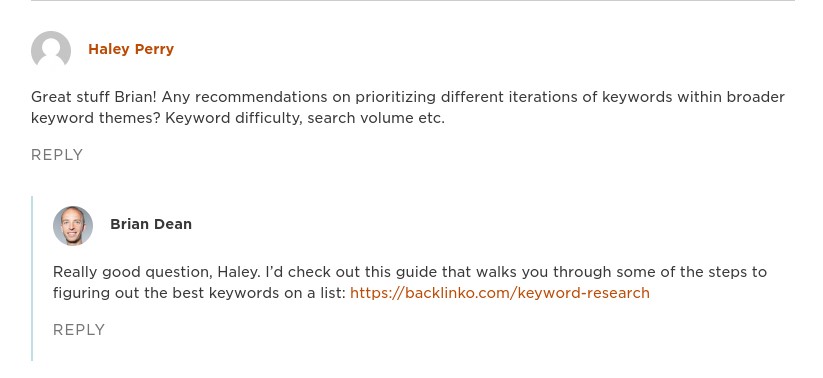Click "Keyword difficulty, search volume etc." text
The image size is (823, 378).
tap(305, 118)
